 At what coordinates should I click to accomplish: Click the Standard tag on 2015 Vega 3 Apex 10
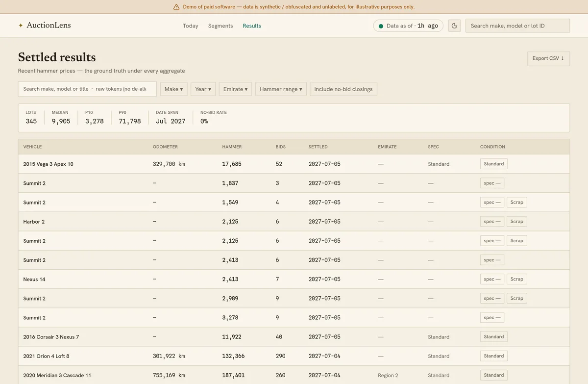coord(493,164)
